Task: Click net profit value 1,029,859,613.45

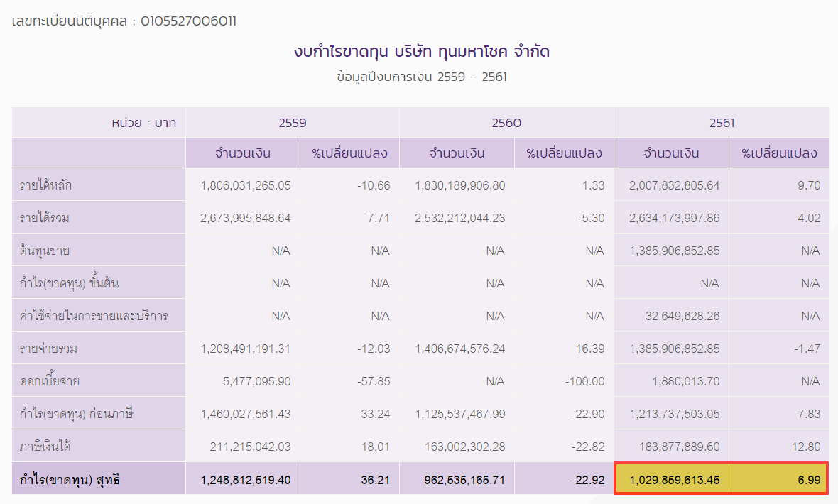Action: pos(675,480)
